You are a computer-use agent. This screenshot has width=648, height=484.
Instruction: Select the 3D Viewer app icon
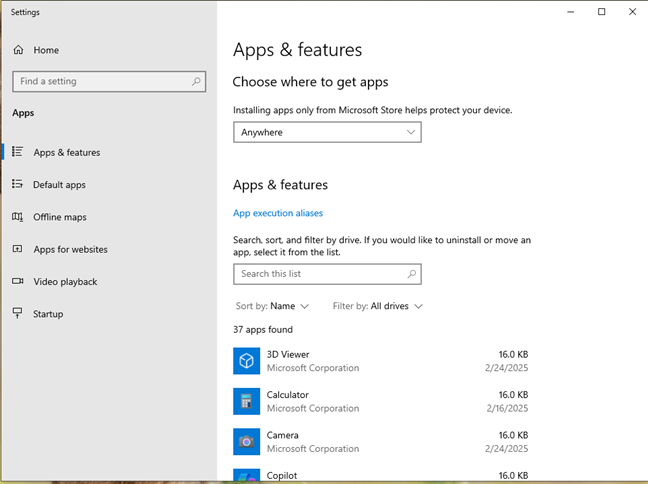247,361
